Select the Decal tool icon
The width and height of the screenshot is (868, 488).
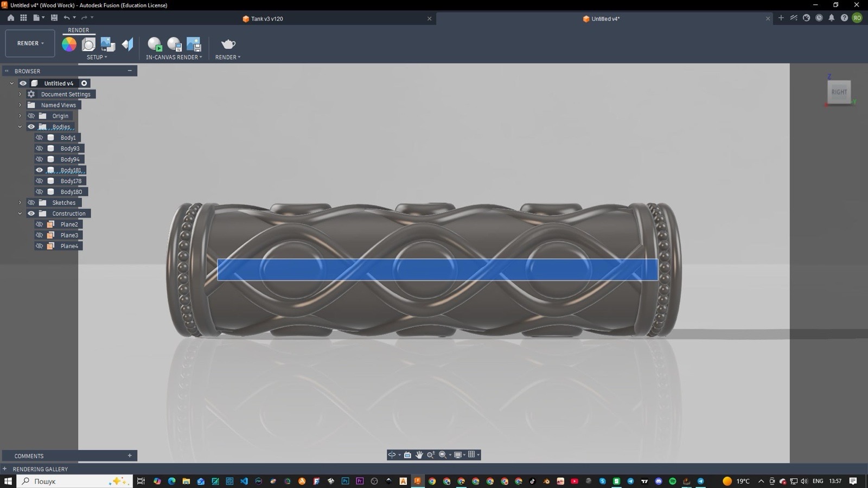[108, 44]
